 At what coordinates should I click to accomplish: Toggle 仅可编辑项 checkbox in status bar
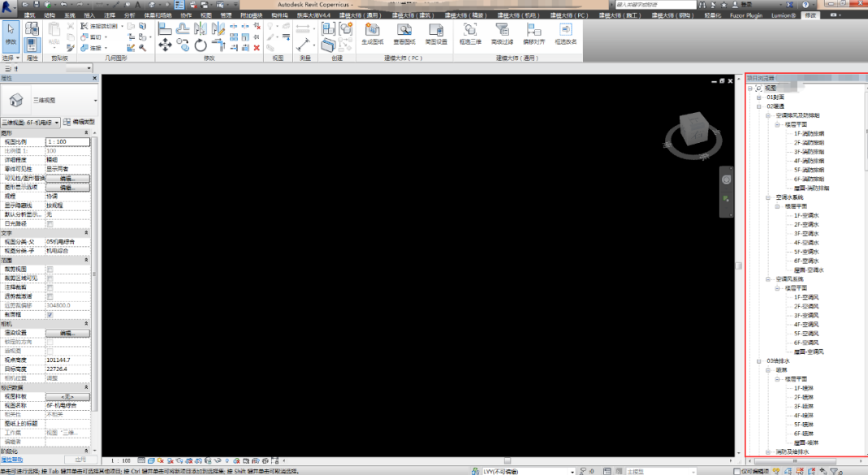pos(736,471)
